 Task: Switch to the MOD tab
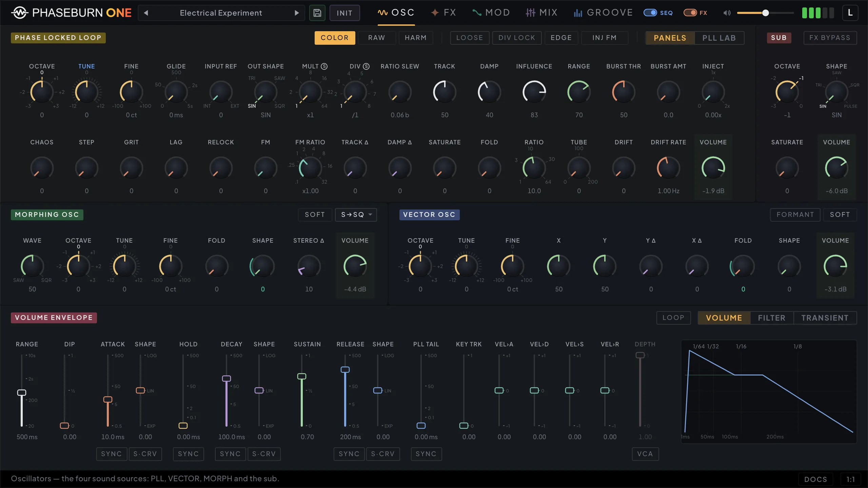pos(491,13)
